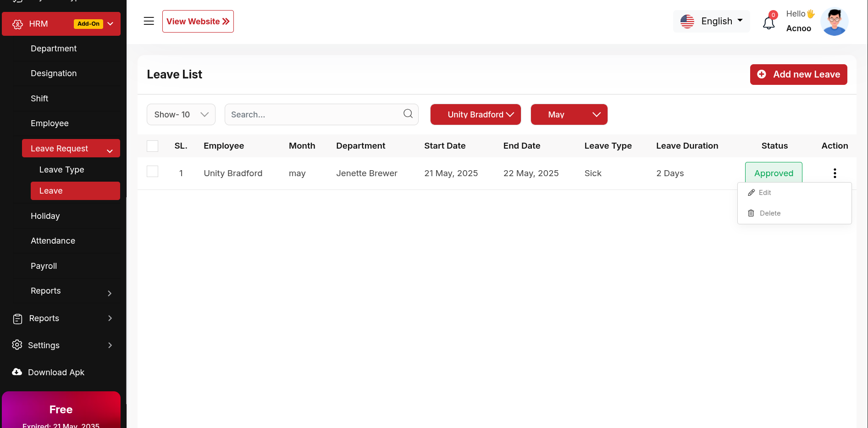Open the Unity Bradford employee filter dropdown
Image resolution: width=868 pixels, height=428 pixels.
tap(475, 114)
